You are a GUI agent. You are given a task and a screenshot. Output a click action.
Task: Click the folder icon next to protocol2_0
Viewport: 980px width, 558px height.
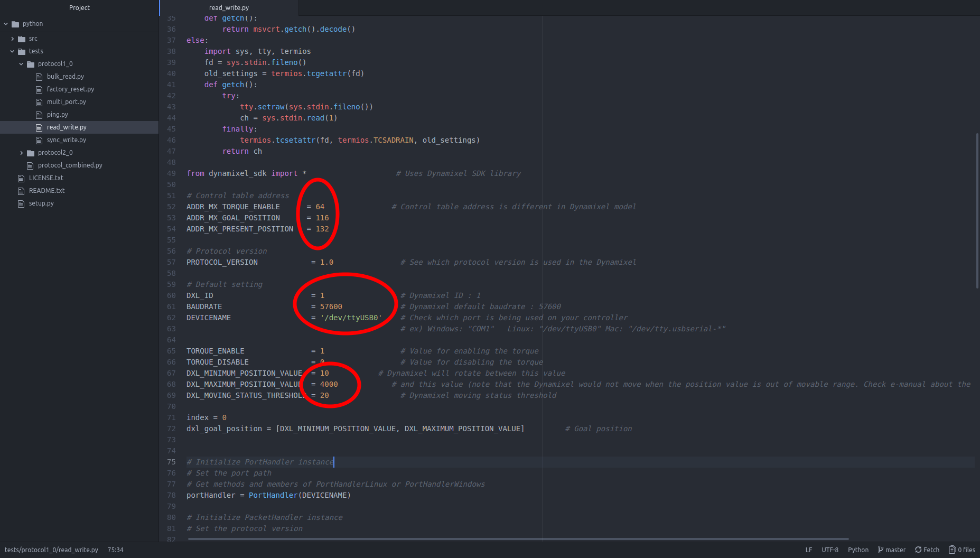coord(31,152)
